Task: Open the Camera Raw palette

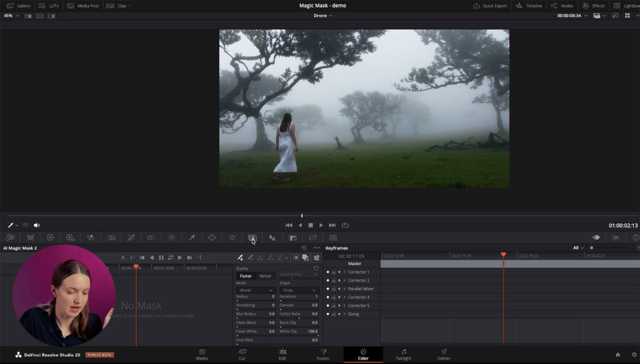Action: point(10,237)
